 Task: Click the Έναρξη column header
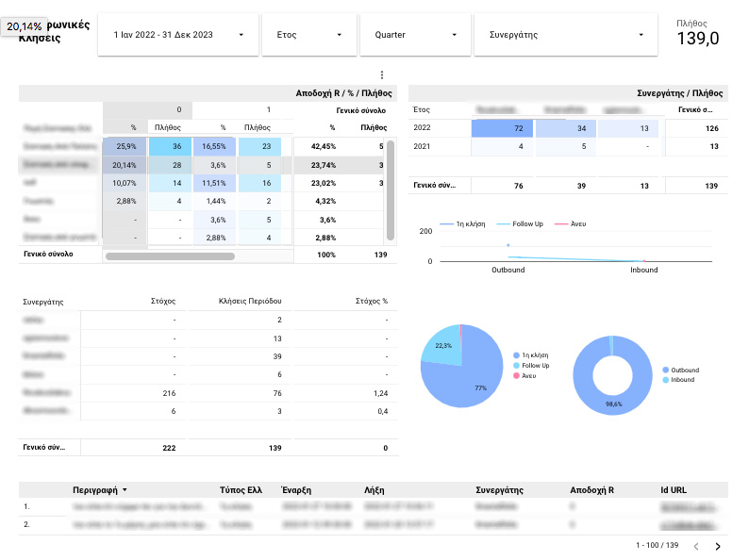296,490
